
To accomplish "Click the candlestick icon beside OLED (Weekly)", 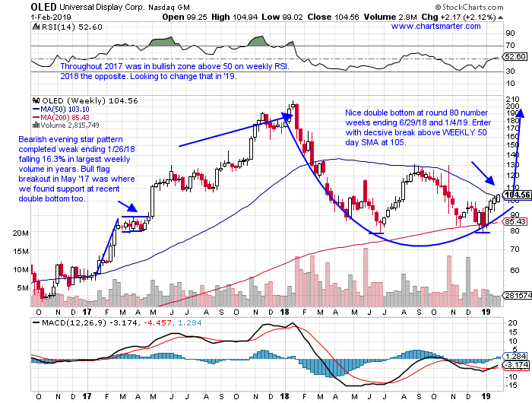I will click(36, 101).
